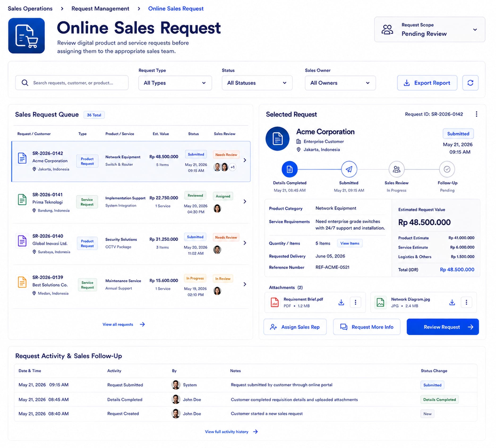Click the New status badge in activity table

(x=427, y=414)
